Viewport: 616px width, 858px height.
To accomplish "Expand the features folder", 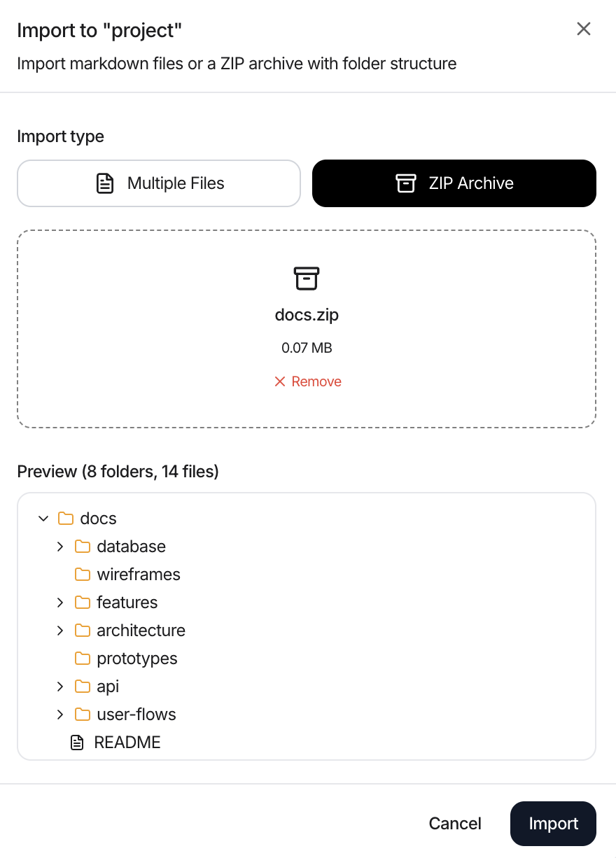I will point(59,602).
